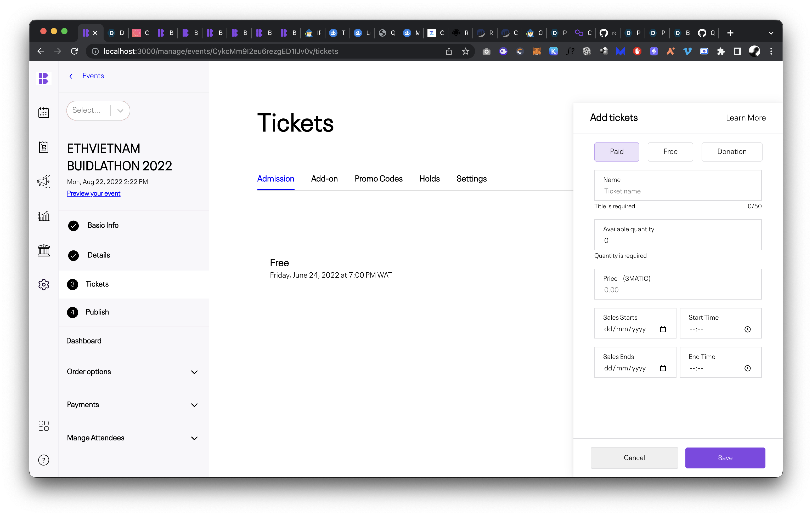Image resolution: width=812 pixels, height=516 pixels.
Task: Open the settings gear sidebar icon
Action: (43, 285)
